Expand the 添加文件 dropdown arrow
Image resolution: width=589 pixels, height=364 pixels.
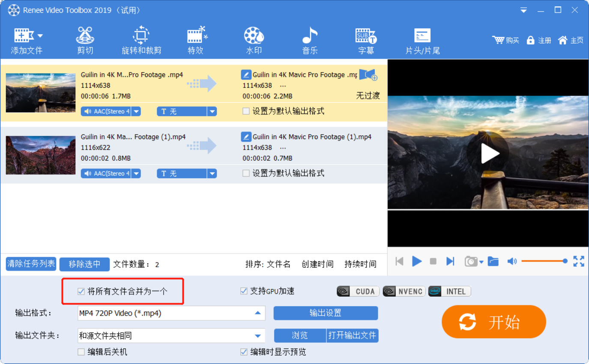point(40,36)
